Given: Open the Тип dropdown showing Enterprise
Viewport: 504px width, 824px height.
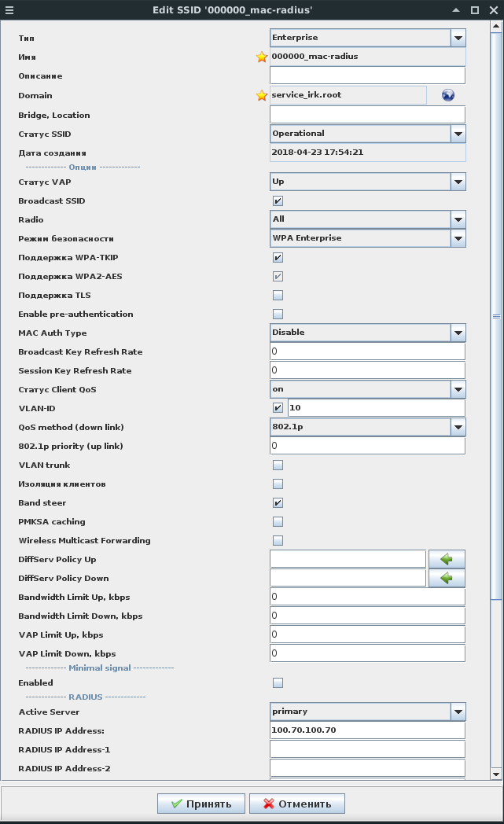Looking at the screenshot, I should tap(458, 38).
